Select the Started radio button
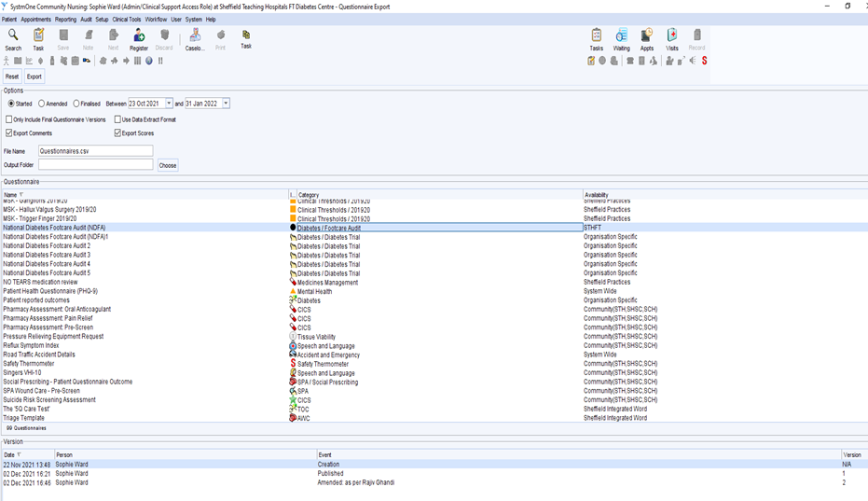Viewport: 868px width, 501px height. click(11, 104)
